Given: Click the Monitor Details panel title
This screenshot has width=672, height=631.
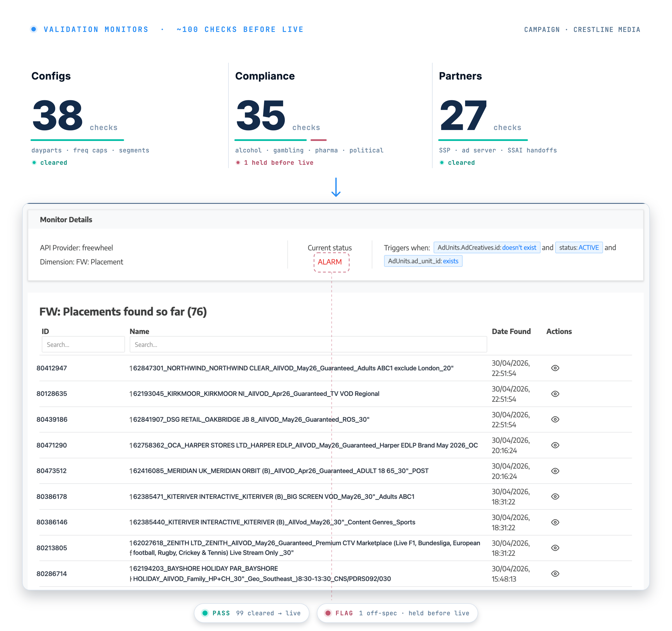Looking at the screenshot, I should (x=66, y=220).
